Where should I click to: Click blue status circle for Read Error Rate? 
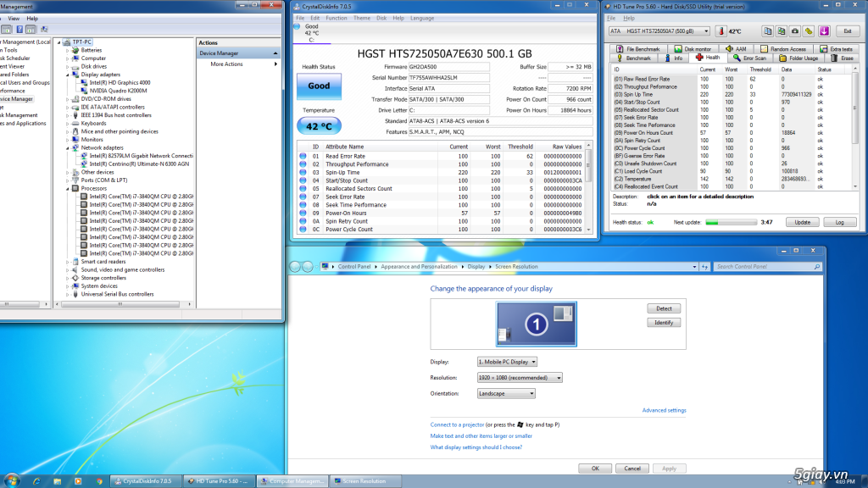pos(303,156)
